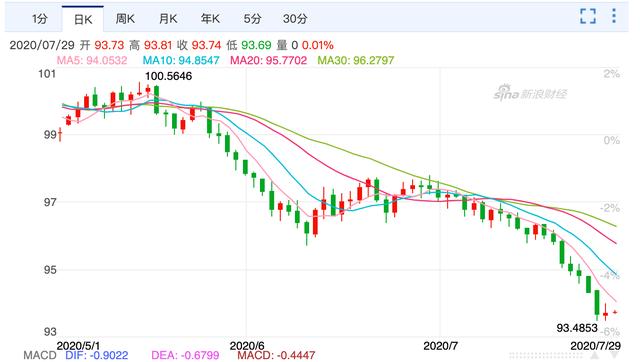Viewport: 640px width, 362px height.
Task: Click the low label 93.4853
Action: tap(577, 328)
